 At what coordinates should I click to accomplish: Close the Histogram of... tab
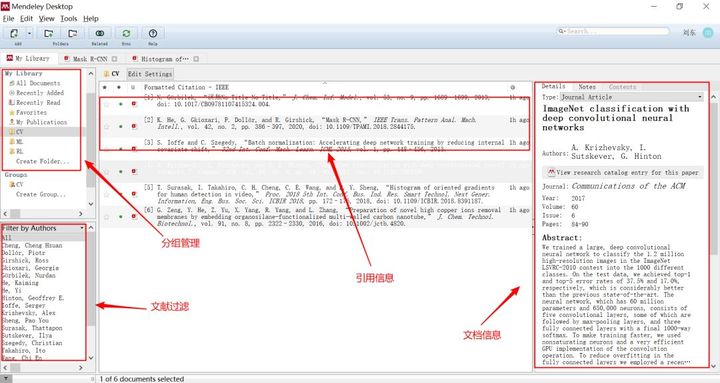196,59
